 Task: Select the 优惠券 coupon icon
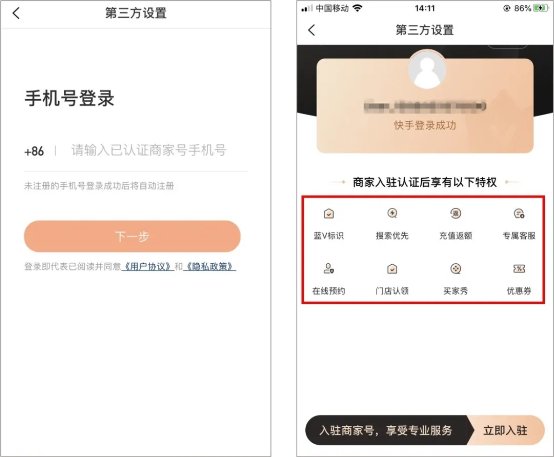click(x=519, y=269)
